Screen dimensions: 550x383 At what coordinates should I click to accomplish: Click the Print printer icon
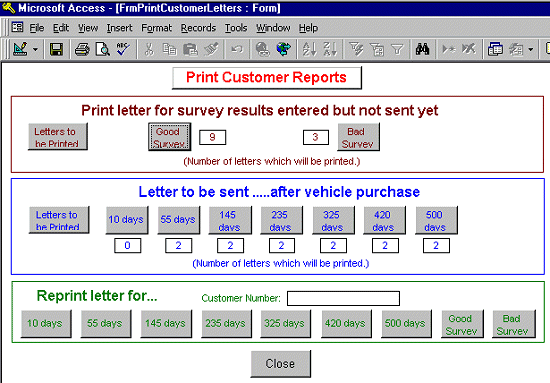pyautogui.click(x=82, y=49)
